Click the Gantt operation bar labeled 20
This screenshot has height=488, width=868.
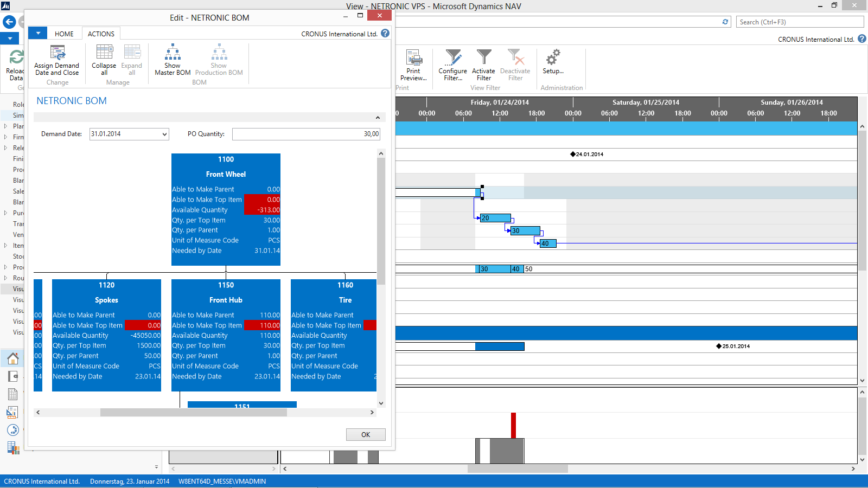[495, 218]
